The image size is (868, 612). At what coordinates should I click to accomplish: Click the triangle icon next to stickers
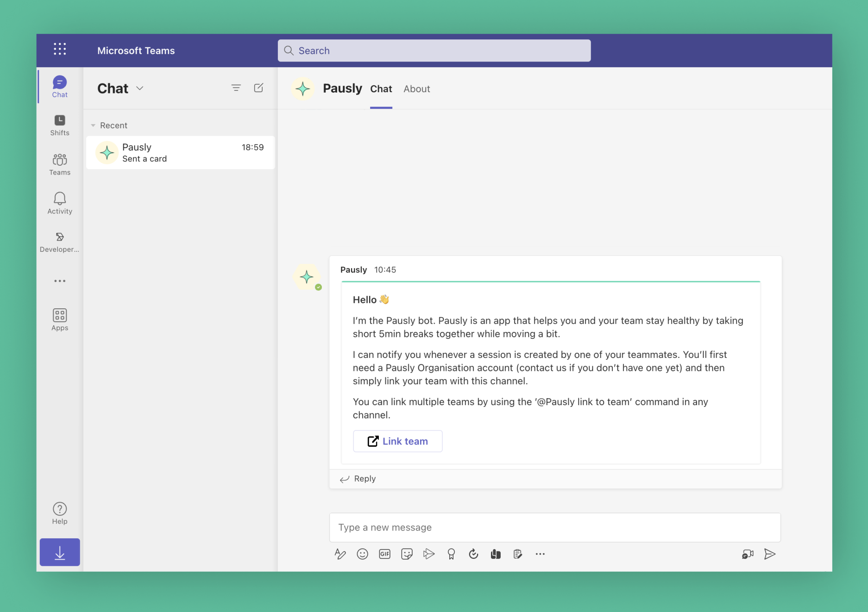pos(429,554)
